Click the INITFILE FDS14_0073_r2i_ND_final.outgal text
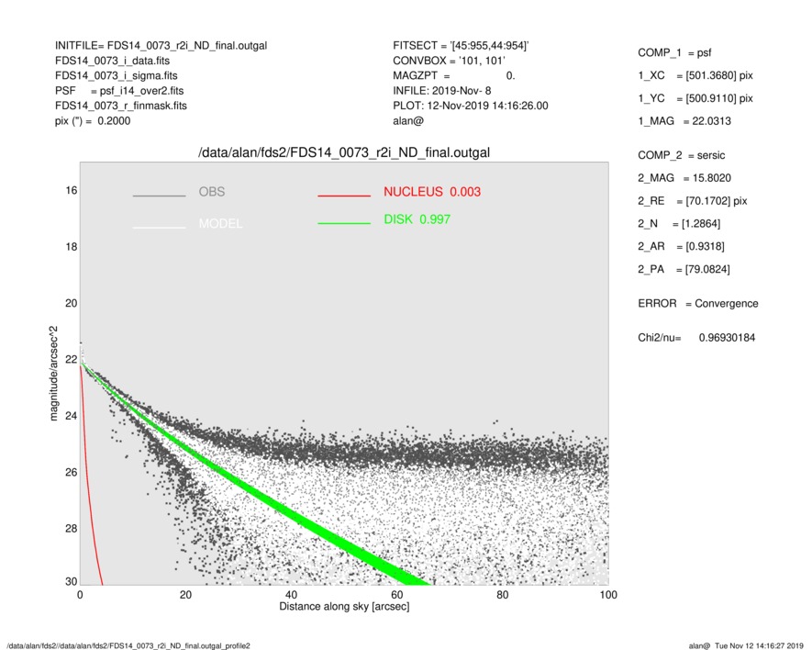The image size is (812, 650). point(161,46)
